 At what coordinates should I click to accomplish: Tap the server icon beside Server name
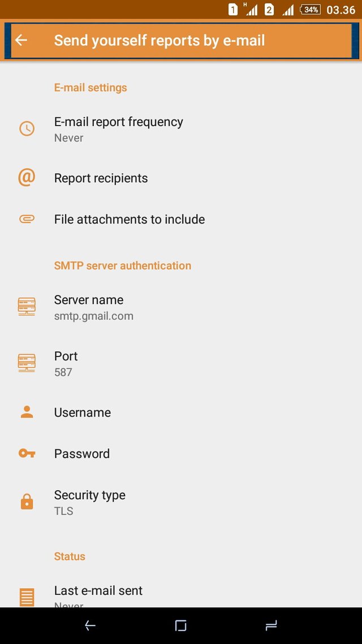pyautogui.click(x=27, y=307)
